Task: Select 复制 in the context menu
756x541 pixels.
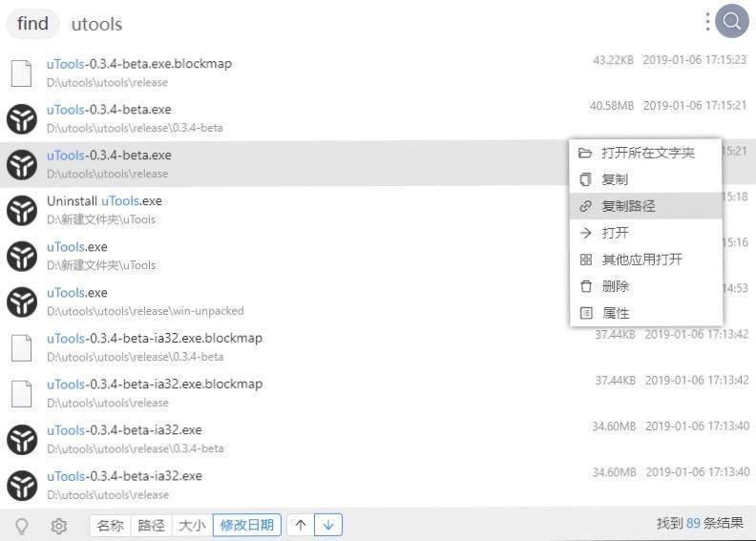Action: pos(615,179)
